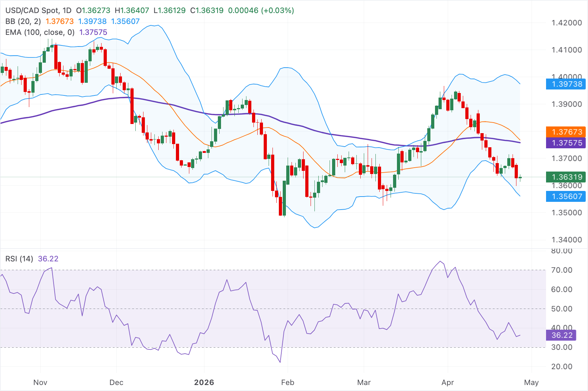This screenshot has height=391, width=588.
Task: Click the Feb label on the time axis
Action: click(288, 383)
